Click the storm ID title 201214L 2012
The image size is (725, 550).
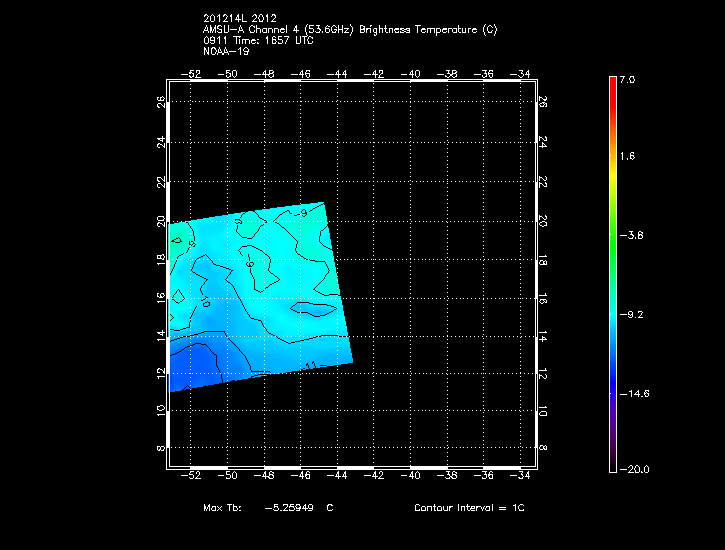coord(240,19)
